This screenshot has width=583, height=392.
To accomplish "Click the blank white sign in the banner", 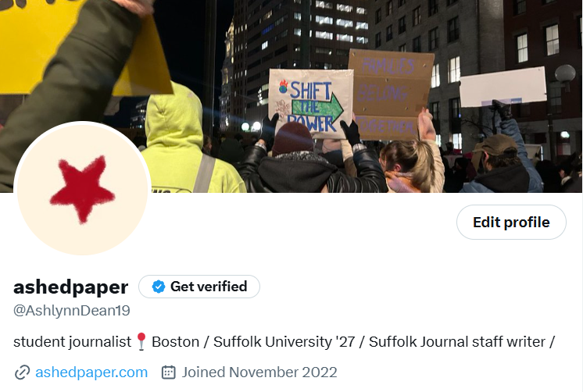I will tap(503, 87).
